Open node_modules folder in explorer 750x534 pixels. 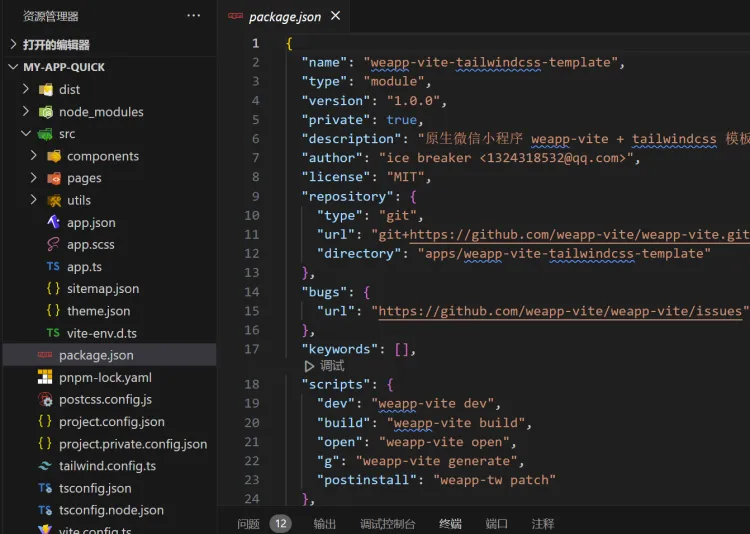pyautogui.click(x=101, y=112)
